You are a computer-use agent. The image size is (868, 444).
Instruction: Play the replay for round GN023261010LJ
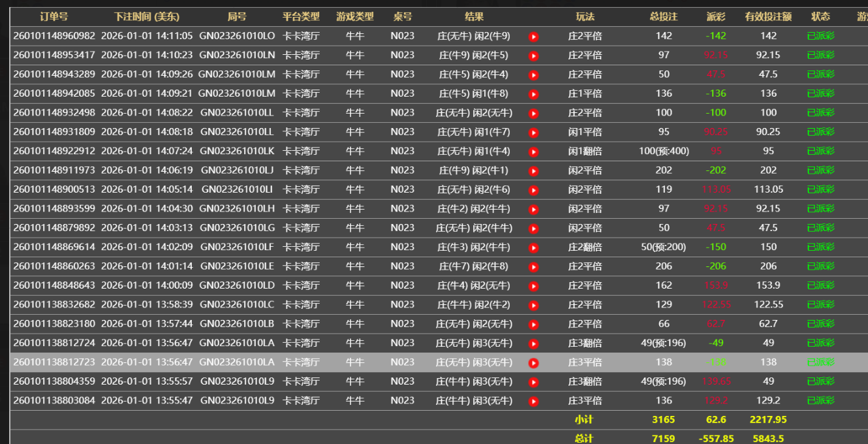533,171
